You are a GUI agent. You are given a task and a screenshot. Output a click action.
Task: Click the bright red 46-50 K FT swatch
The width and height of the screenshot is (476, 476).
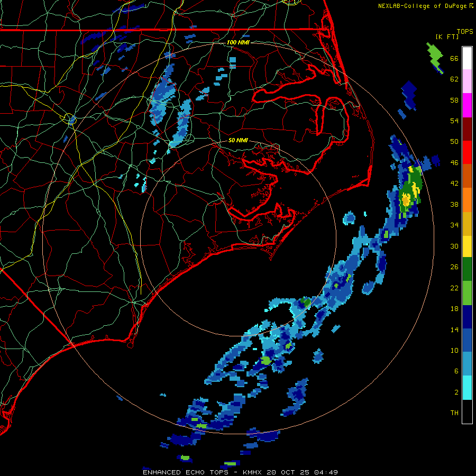point(467,152)
